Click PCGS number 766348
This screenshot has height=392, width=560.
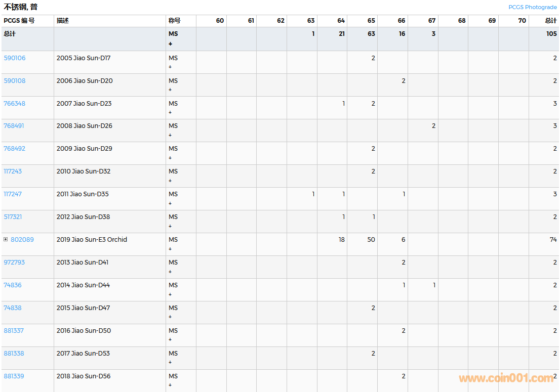coord(15,104)
